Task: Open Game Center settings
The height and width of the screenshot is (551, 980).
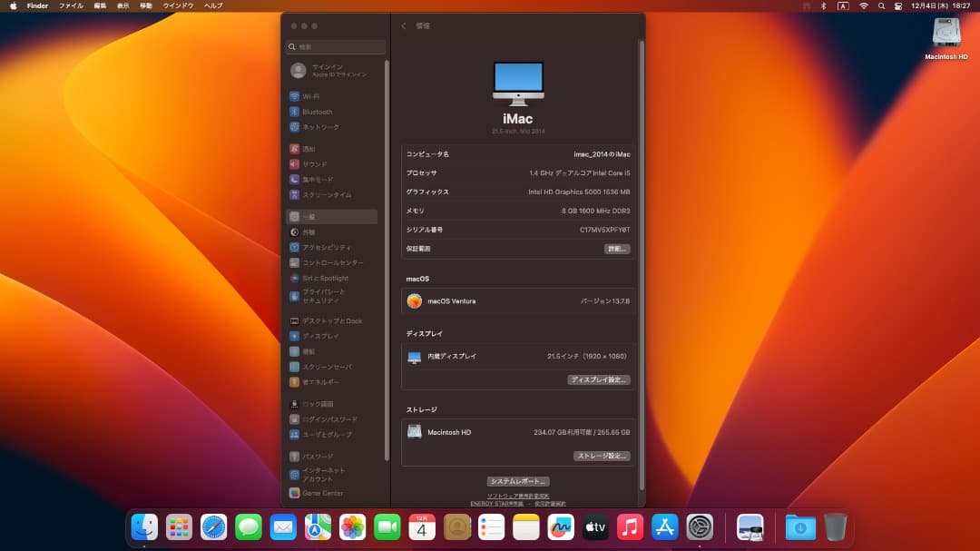Action: [321, 493]
